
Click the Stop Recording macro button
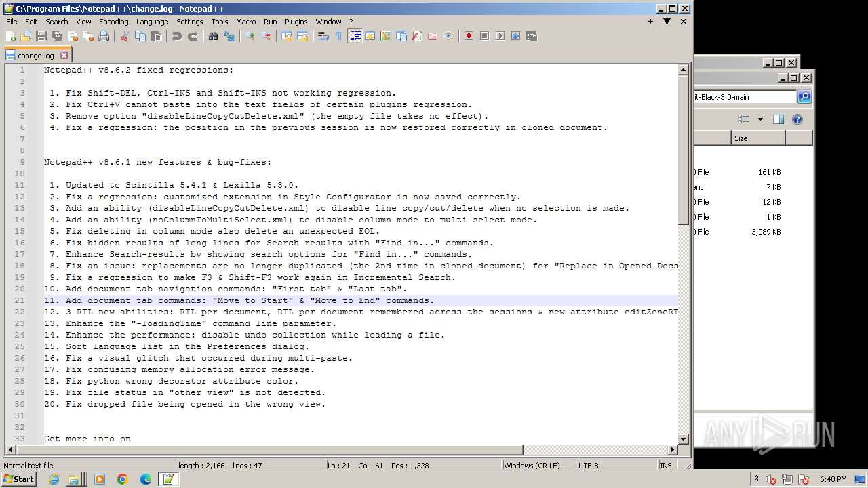pos(484,36)
